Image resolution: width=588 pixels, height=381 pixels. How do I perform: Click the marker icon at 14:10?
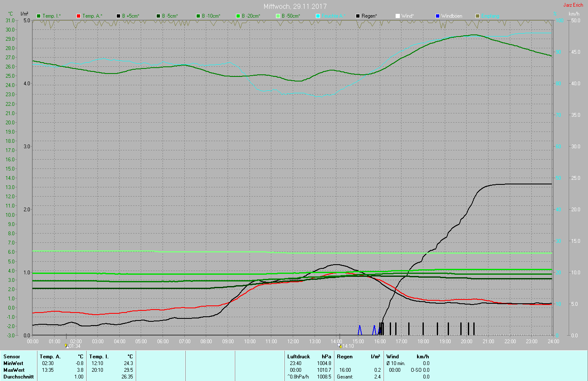[340, 346]
